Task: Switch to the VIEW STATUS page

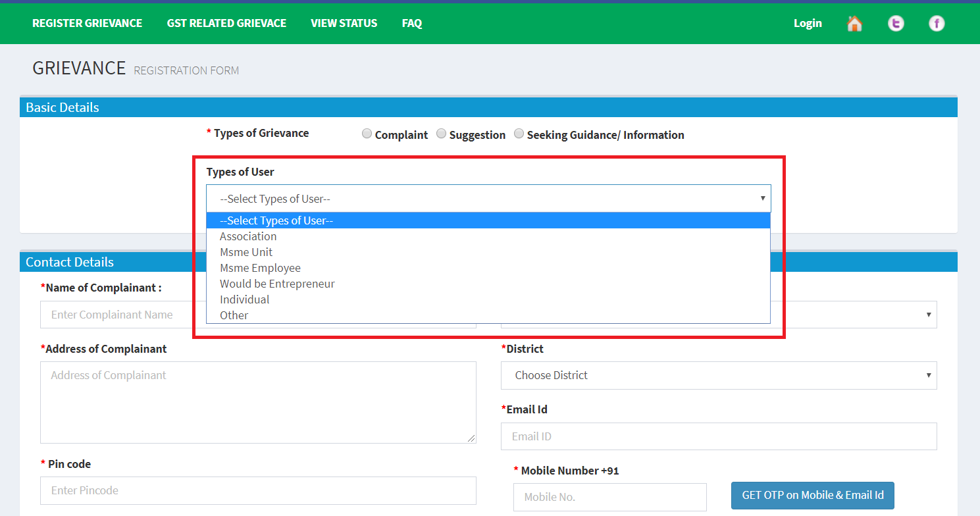Action: [344, 23]
